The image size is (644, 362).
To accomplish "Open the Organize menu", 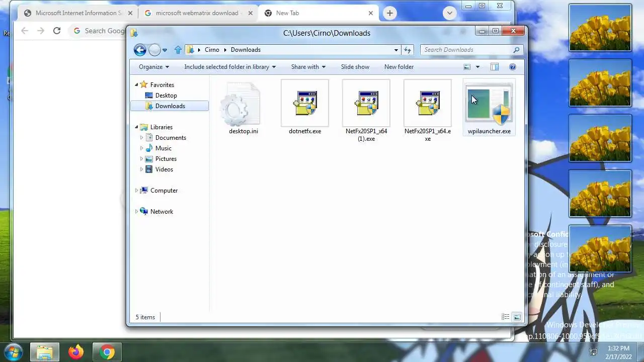I will pyautogui.click(x=154, y=67).
